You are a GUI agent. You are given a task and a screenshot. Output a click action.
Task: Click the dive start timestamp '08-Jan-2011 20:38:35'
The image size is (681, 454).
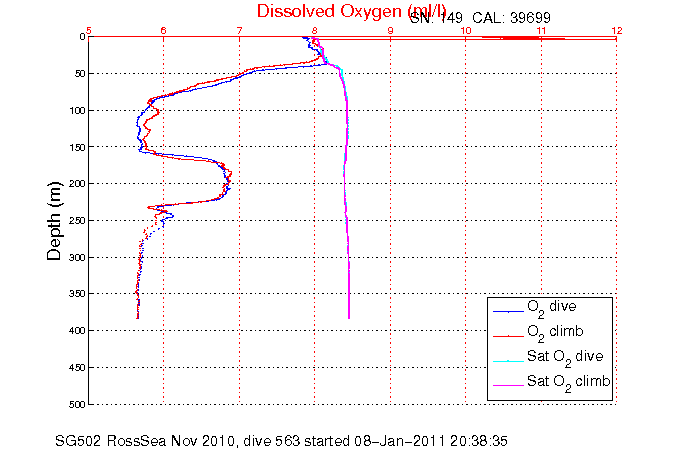pyautogui.click(x=431, y=441)
